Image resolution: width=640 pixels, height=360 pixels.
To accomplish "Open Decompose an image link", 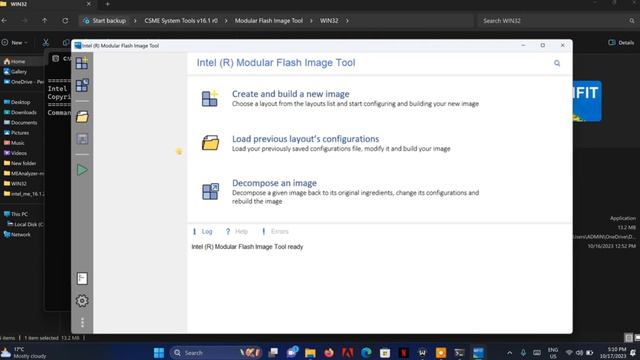I will [x=274, y=183].
